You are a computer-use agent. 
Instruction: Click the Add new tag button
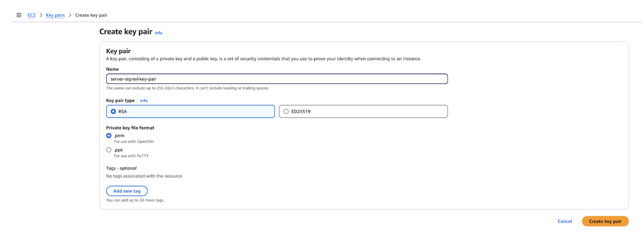127,191
